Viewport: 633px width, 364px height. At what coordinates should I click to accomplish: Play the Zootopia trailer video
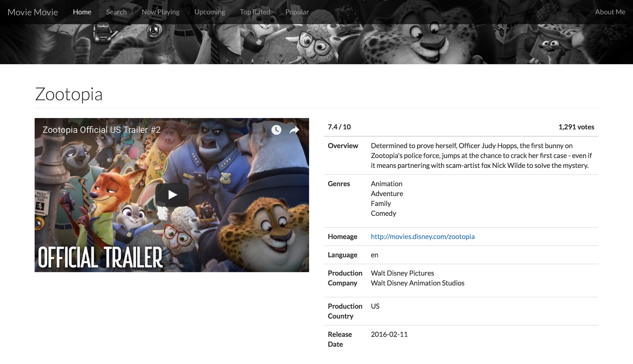pos(172,195)
